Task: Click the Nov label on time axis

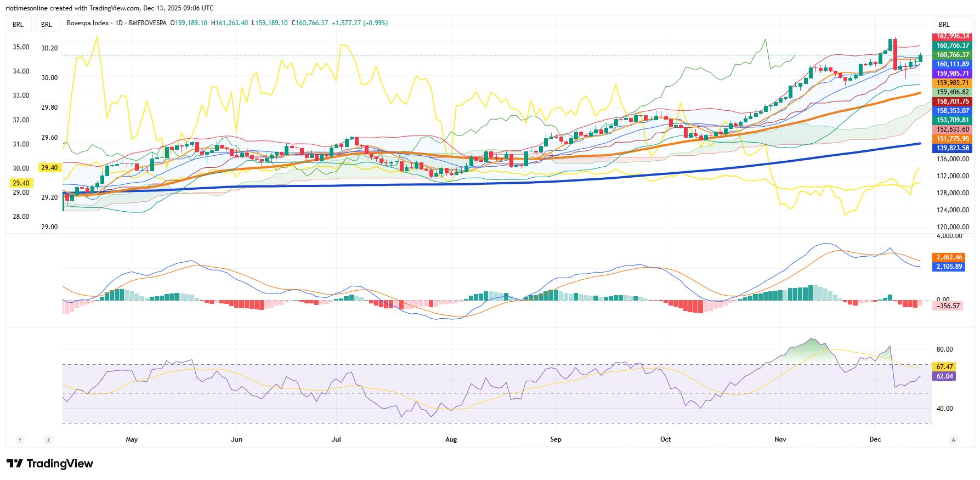Action: point(780,439)
